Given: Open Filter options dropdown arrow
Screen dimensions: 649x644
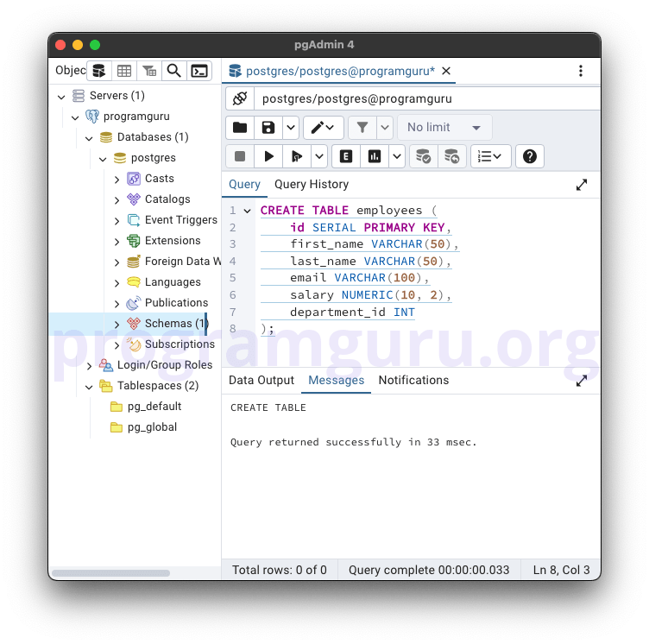Looking at the screenshot, I should click(385, 128).
